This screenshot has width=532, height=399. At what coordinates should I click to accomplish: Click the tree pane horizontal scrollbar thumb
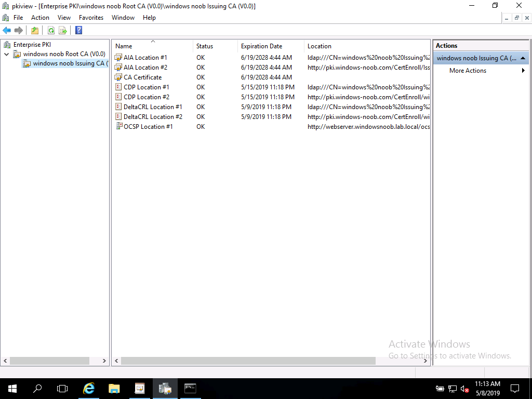pos(49,361)
